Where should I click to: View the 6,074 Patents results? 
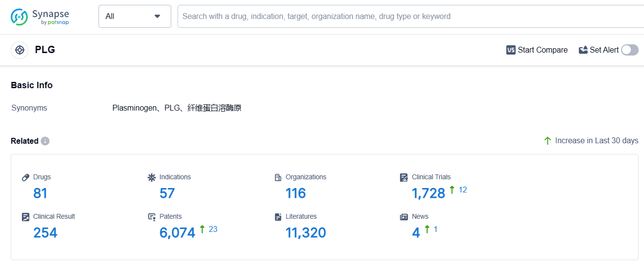point(177,233)
